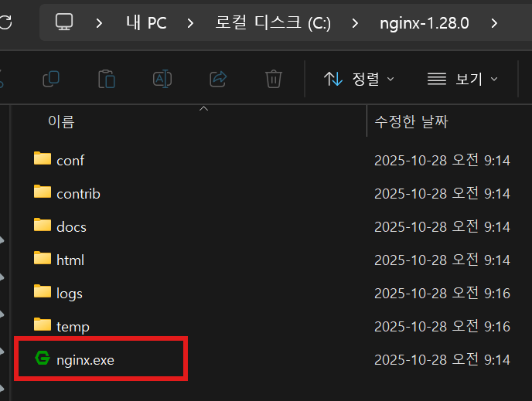
Task: Click the Rename toolbar icon
Action: tap(162, 79)
